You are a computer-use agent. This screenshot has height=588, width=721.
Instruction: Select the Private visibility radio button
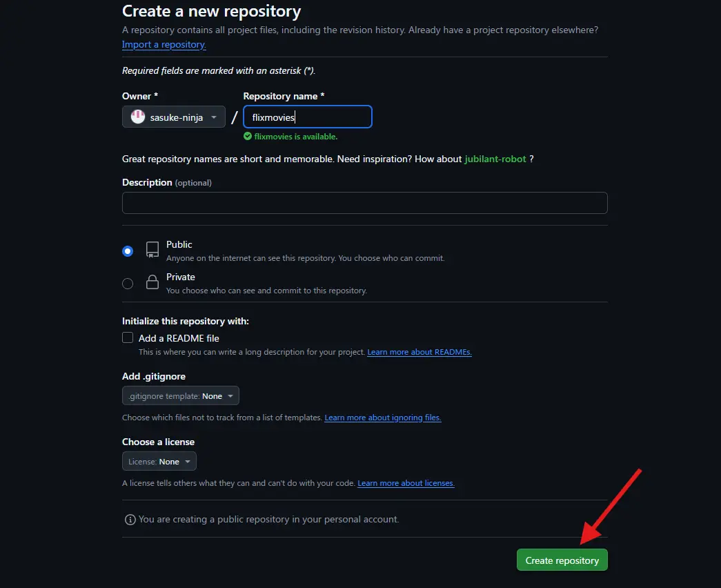[x=128, y=284]
